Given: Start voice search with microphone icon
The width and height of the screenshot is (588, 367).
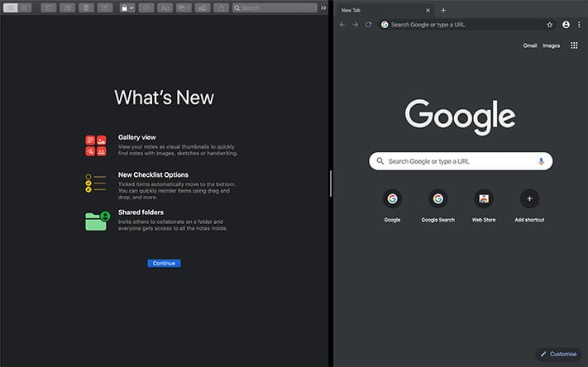Looking at the screenshot, I should (541, 161).
